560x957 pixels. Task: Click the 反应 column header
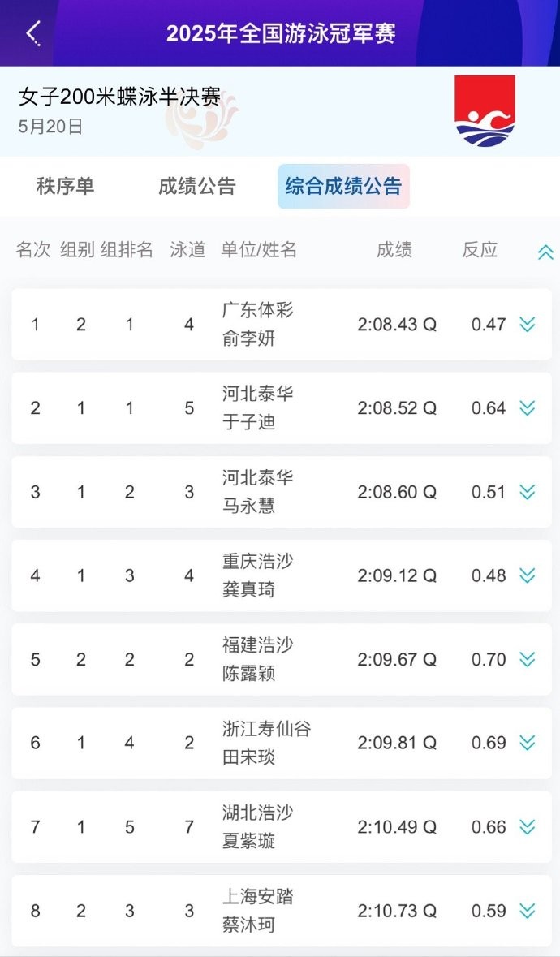point(480,250)
